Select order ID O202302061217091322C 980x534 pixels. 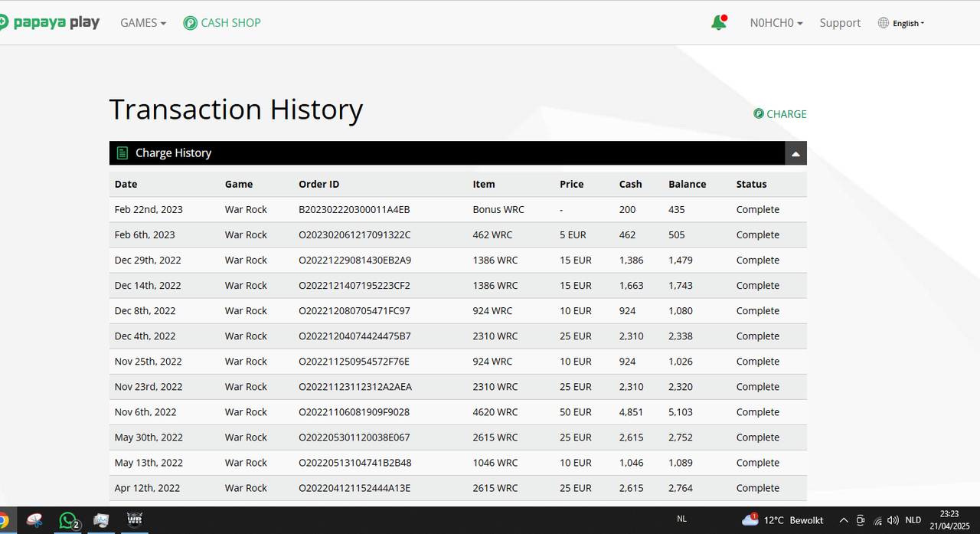click(354, 234)
